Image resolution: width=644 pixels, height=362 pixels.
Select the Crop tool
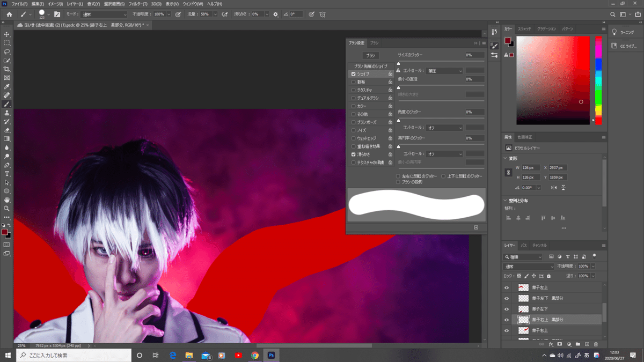(7, 69)
